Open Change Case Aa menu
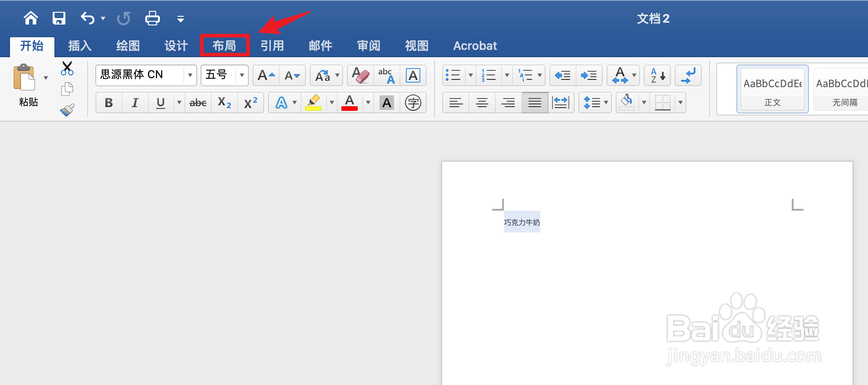868x385 pixels. click(326, 75)
